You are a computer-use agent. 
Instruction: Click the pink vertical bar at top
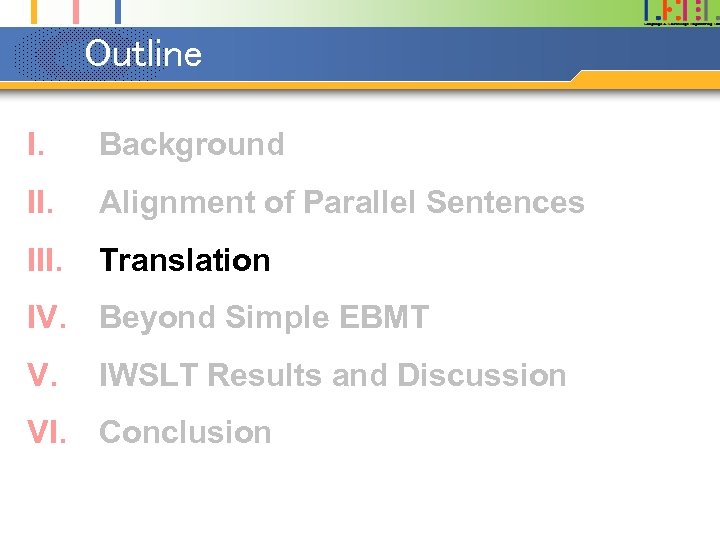coord(77,10)
